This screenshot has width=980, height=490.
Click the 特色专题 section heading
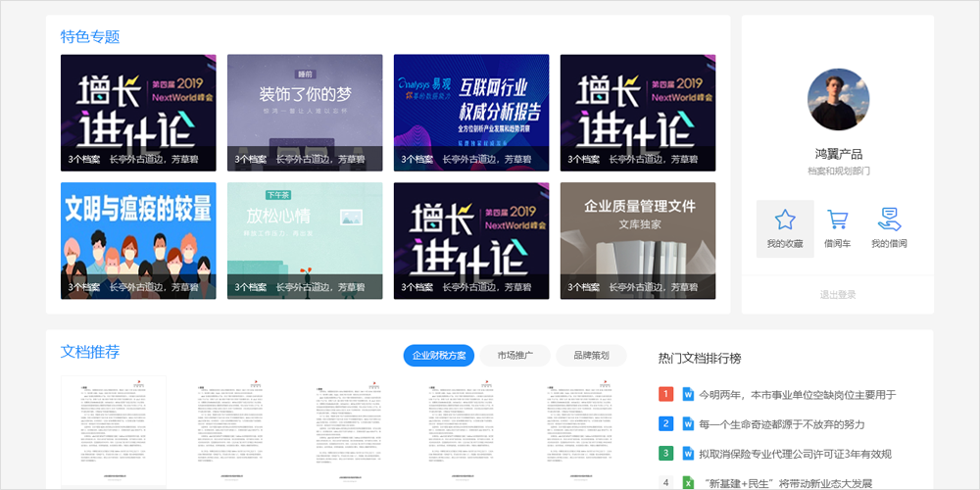pos(90,36)
